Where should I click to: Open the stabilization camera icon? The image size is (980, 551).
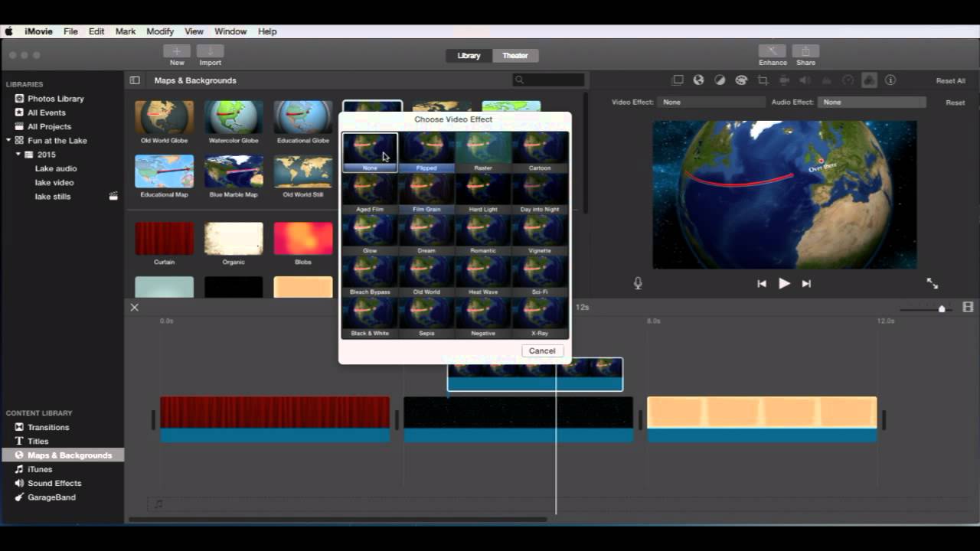pyautogui.click(x=784, y=80)
